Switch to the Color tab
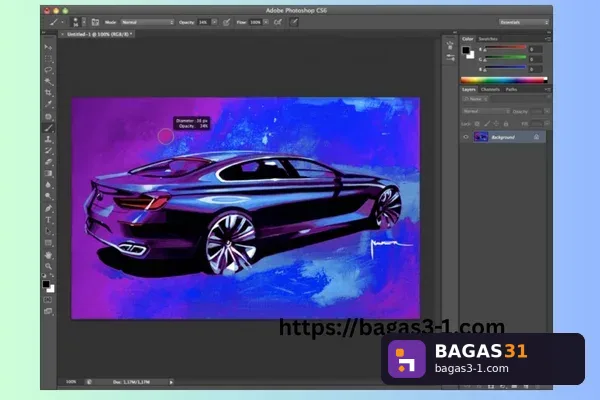Image resolution: width=600 pixels, height=400 pixels. point(468,39)
